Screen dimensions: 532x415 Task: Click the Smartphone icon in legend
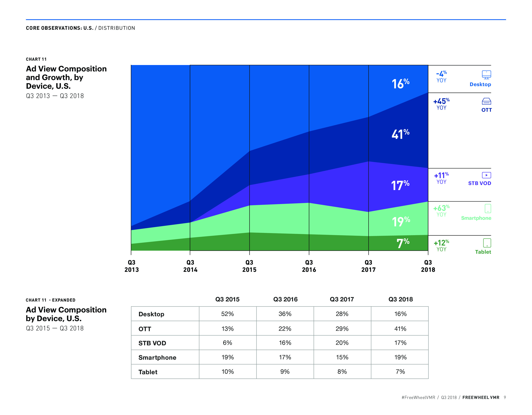click(488, 209)
